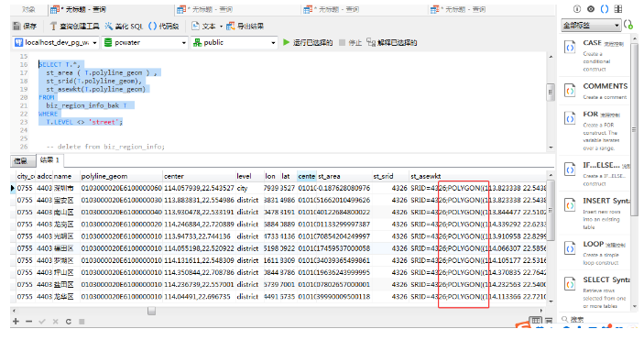Click the add new snippet icon
The image size is (644, 340).
628,25
